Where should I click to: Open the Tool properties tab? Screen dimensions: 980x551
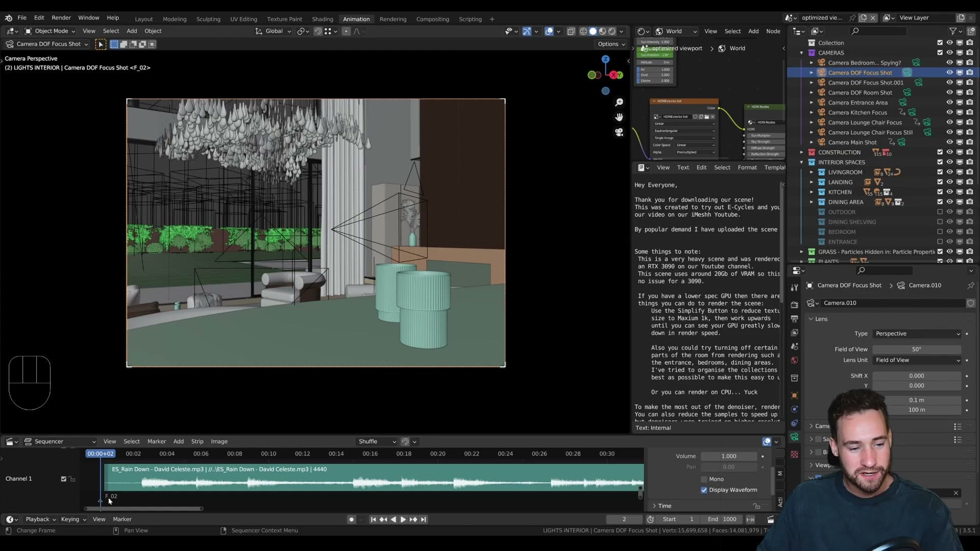pyautogui.click(x=794, y=288)
